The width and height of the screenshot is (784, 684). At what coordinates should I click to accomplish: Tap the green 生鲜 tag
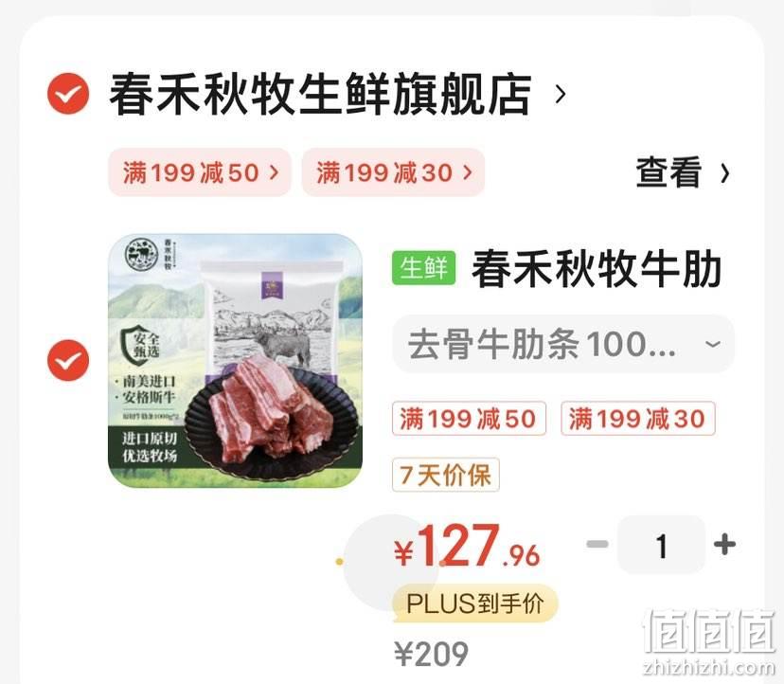pos(423,268)
